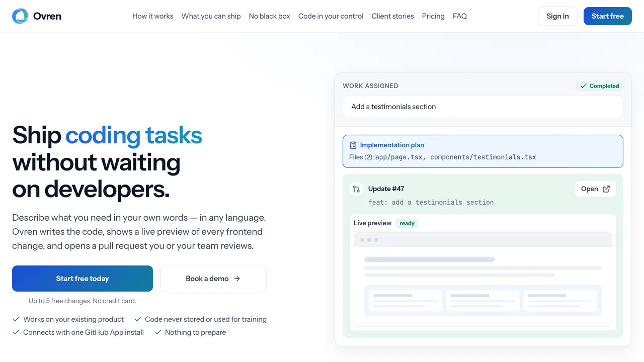Open the No black box section

pyautogui.click(x=270, y=16)
